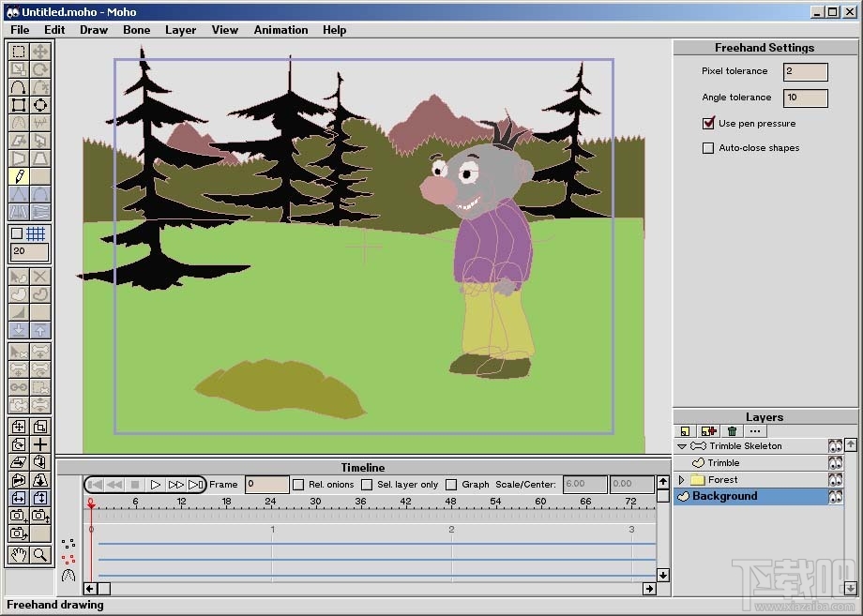Viewport: 863px width, 616px height.
Task: Open the Animation menu
Action: 280,30
